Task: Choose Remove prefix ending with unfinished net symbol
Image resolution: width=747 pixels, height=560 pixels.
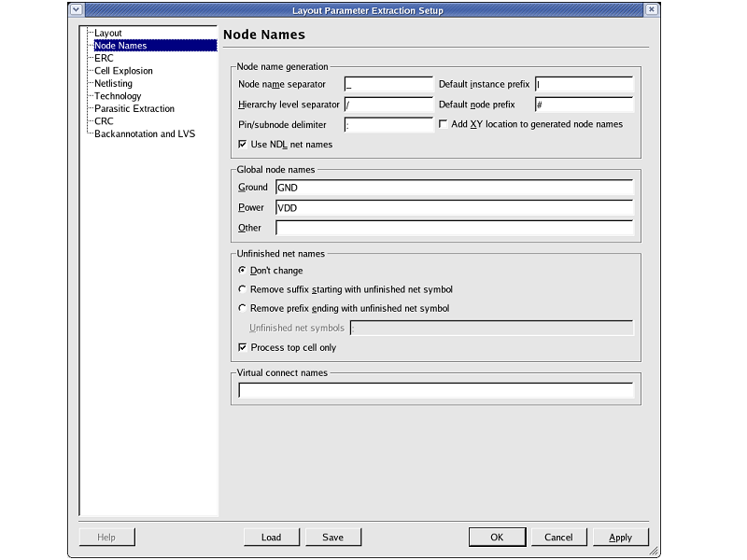Action: [x=243, y=308]
